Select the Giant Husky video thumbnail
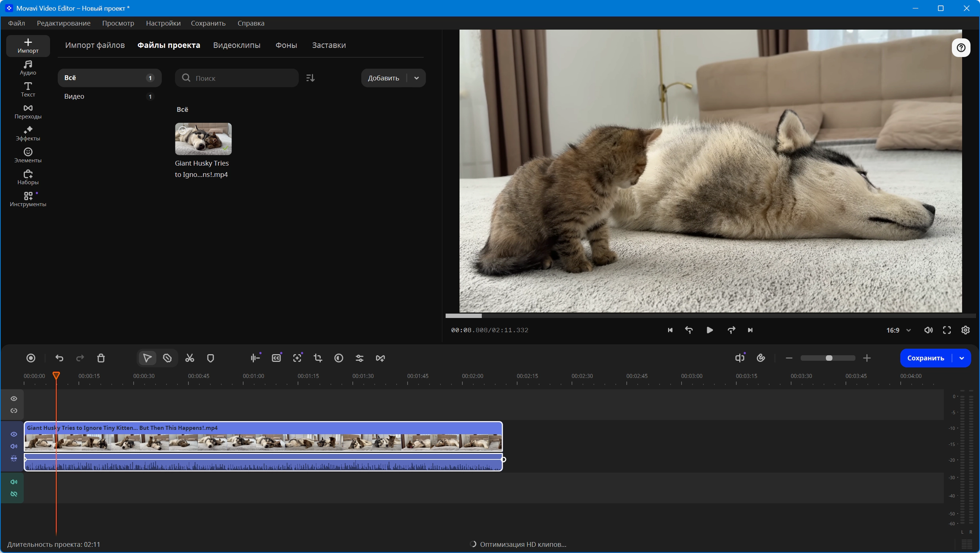Screen dimensions: 980x553 pos(203,139)
